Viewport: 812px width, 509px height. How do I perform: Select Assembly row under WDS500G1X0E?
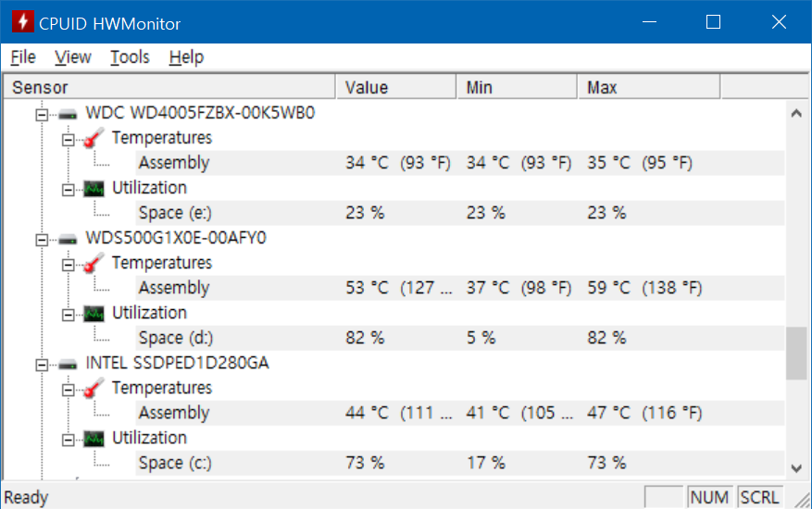click(x=460, y=288)
